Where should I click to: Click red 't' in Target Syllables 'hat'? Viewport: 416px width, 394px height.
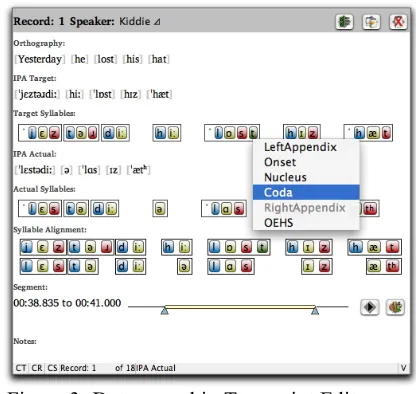386,133
